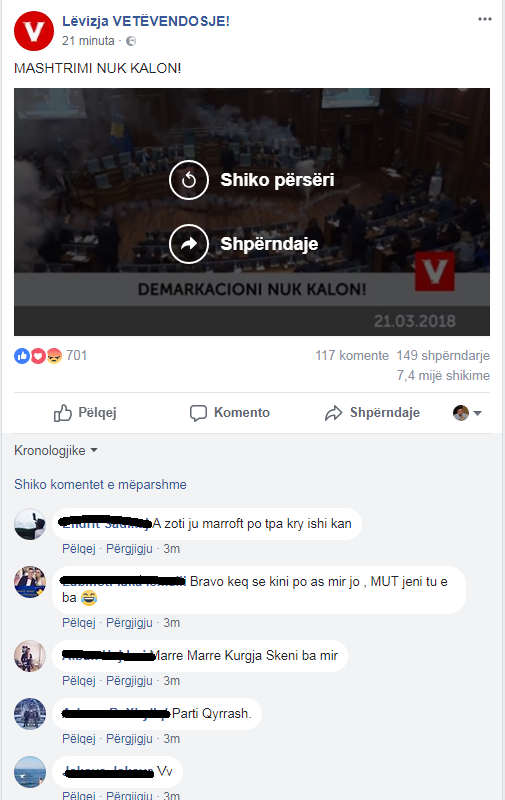Click the replay icon for Shiko përsëri

click(x=189, y=180)
